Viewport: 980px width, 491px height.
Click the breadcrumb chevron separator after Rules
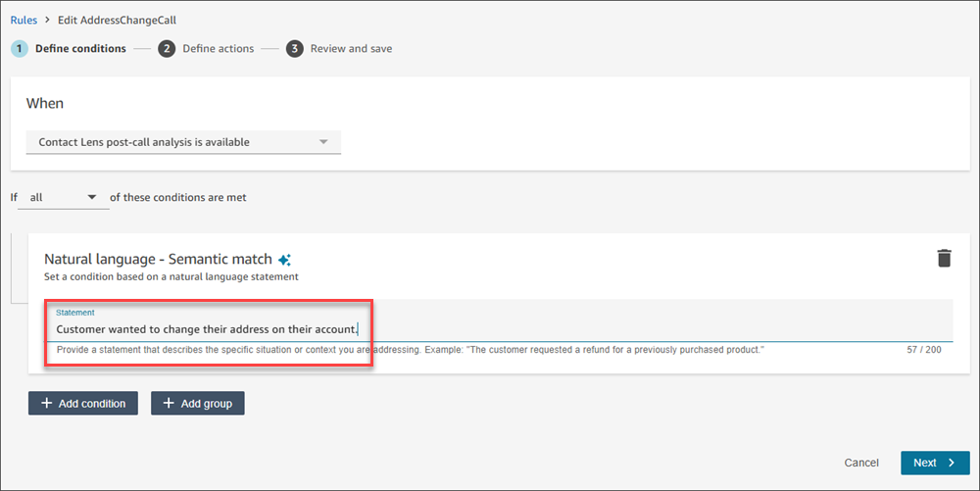[46, 20]
